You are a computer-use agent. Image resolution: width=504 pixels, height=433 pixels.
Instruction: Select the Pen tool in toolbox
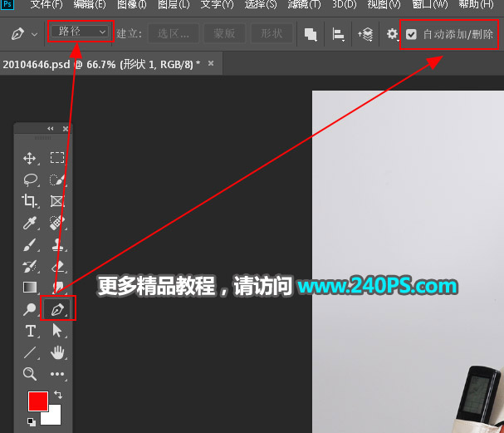(x=57, y=309)
